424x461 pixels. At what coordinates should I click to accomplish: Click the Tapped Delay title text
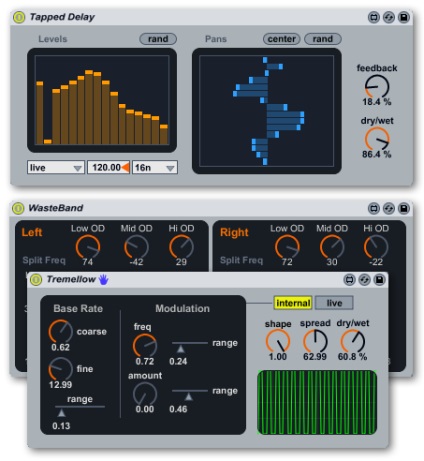point(62,17)
